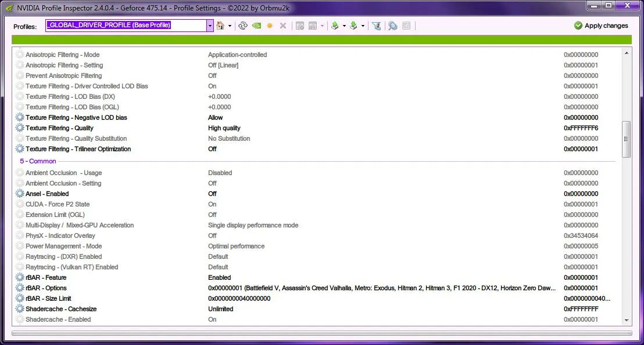Click the '5 - Common' group header
This screenshot has height=345, width=644.
point(38,161)
